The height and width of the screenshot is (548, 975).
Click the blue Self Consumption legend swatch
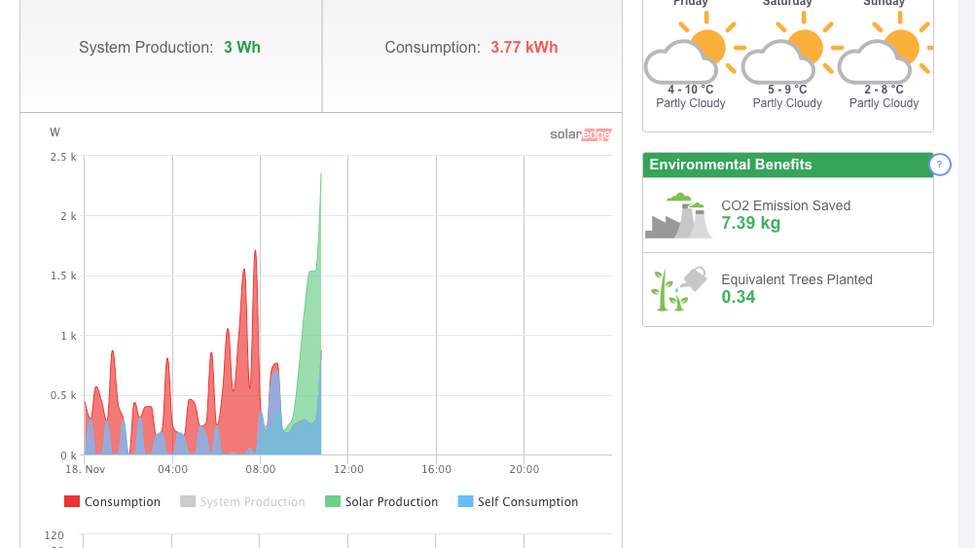[x=466, y=501]
